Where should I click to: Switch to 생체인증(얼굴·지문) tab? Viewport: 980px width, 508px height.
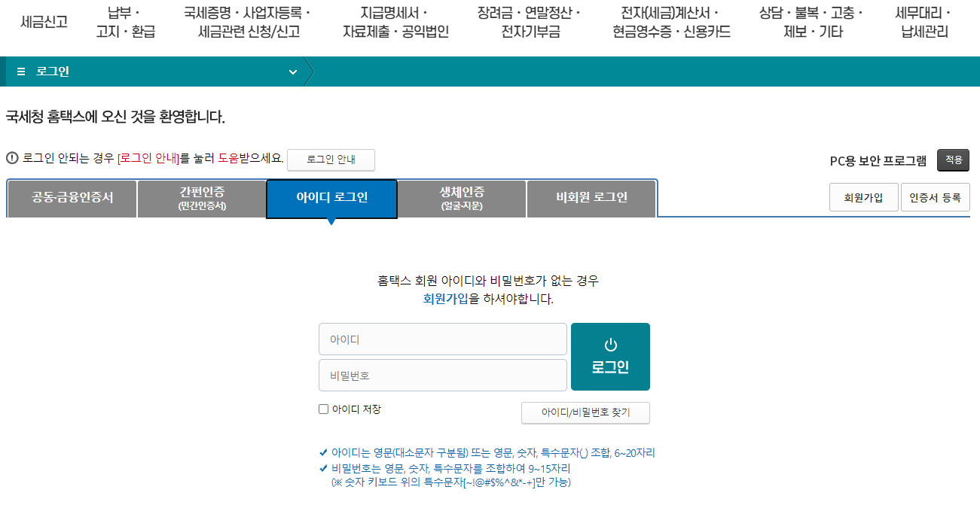point(462,199)
